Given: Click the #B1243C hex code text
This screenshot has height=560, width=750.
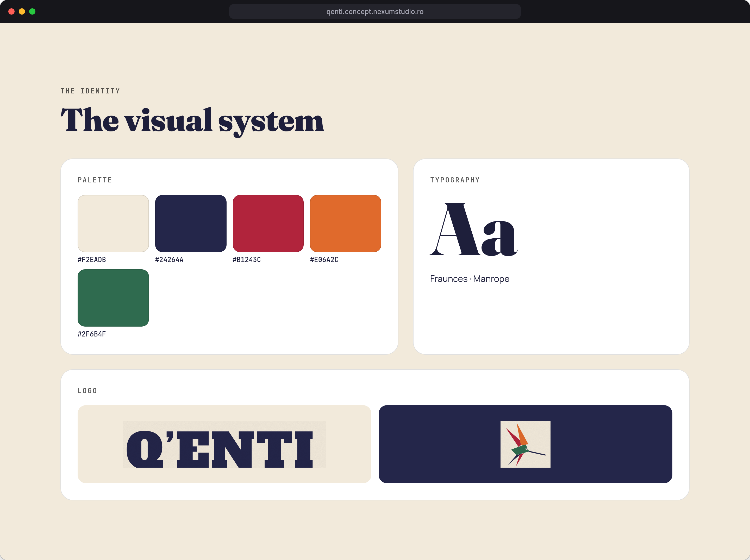Looking at the screenshot, I should pos(247,259).
